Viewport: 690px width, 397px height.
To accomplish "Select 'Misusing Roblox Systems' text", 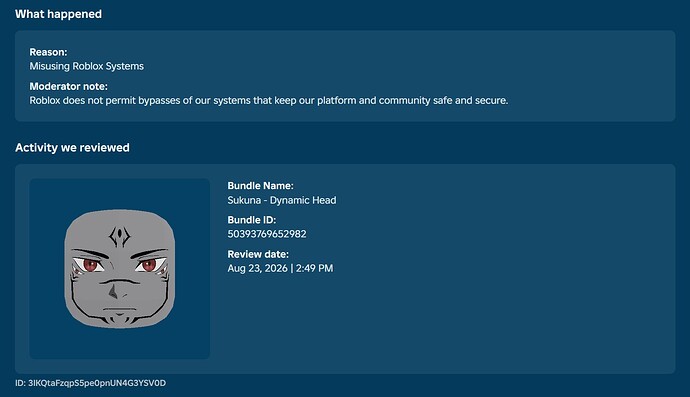I will (87, 66).
